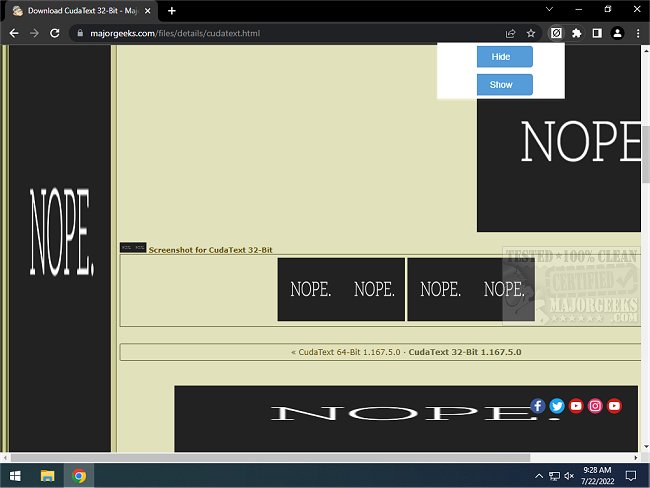Reload the page
Viewport: 650px width, 488px height.
tap(54, 33)
